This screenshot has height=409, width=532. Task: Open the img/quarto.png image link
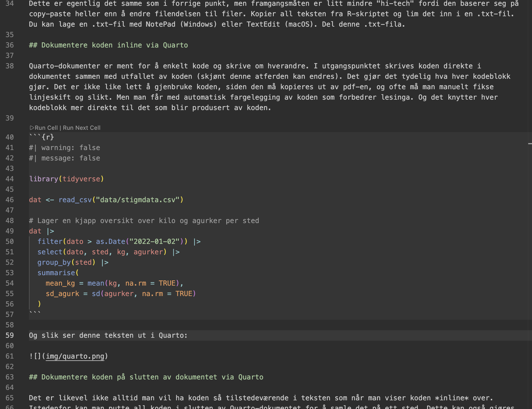[75, 356]
